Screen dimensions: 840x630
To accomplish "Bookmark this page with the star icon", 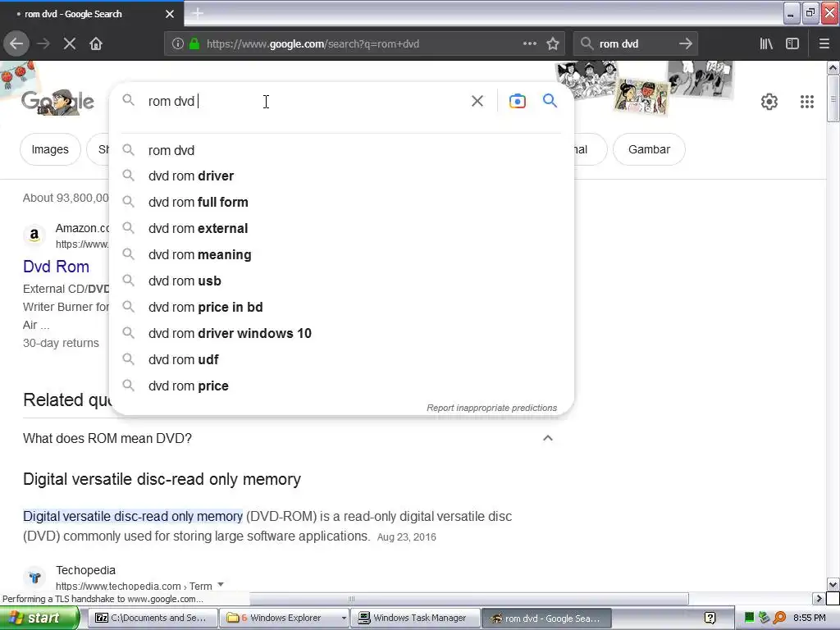I will pyautogui.click(x=553, y=44).
